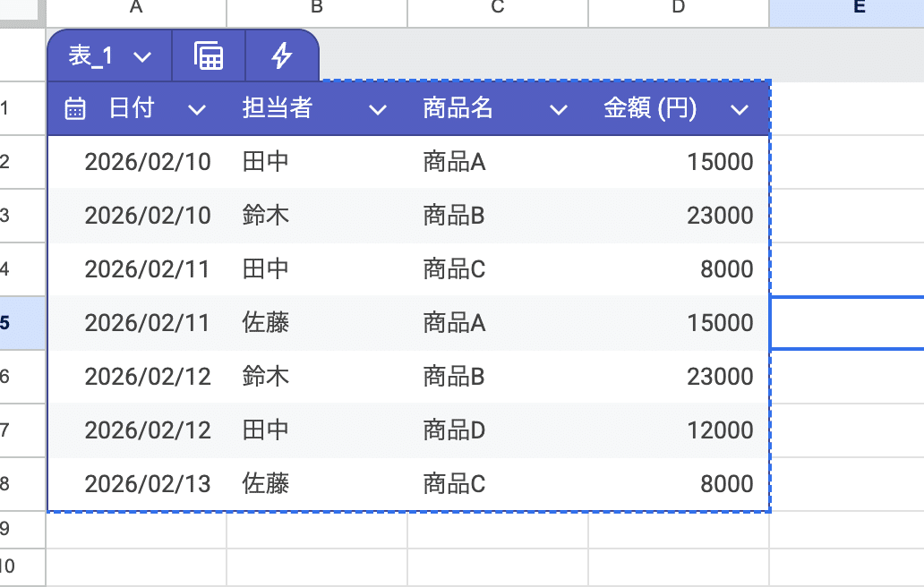Screen dimensions: 924x587
Task: Click date 2026/02/10 in row 2
Action: (148, 162)
